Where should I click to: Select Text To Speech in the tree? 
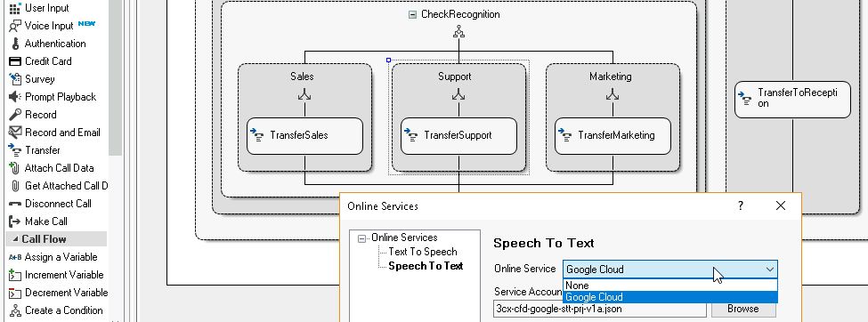click(422, 252)
